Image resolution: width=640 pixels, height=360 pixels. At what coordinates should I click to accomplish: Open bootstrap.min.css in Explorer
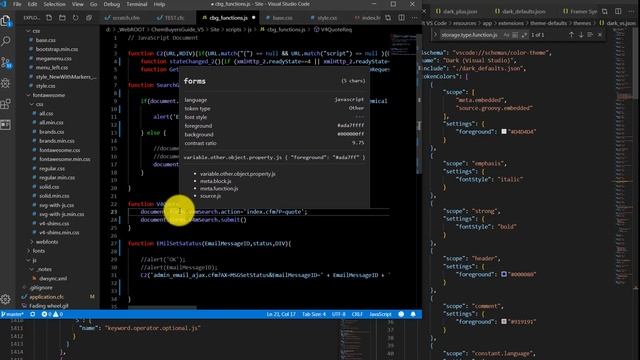point(57,49)
